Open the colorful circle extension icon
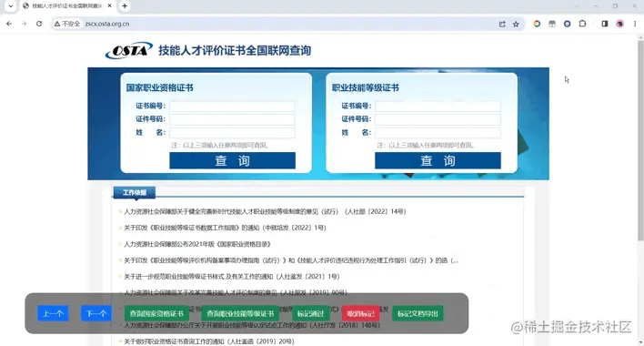The height and width of the screenshot is (346, 644). [x=537, y=24]
